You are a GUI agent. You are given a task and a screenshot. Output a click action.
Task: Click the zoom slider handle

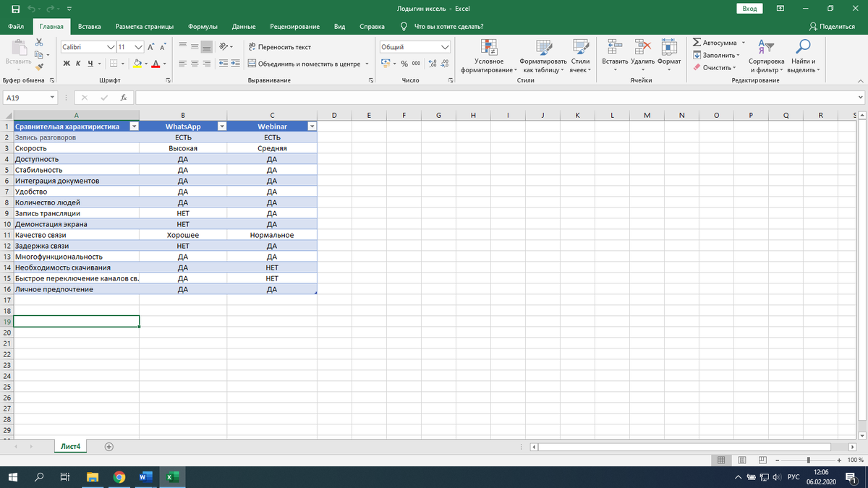(809, 460)
